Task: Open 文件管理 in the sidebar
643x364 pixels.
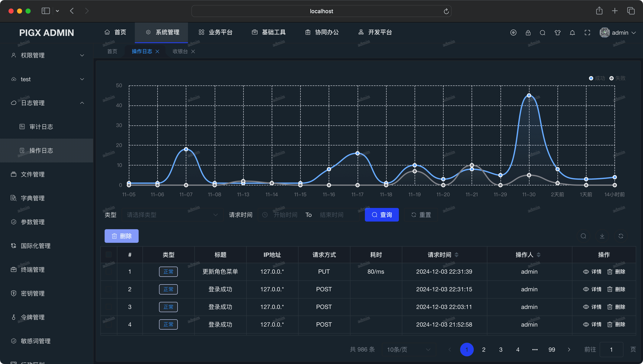Action: tap(47, 174)
